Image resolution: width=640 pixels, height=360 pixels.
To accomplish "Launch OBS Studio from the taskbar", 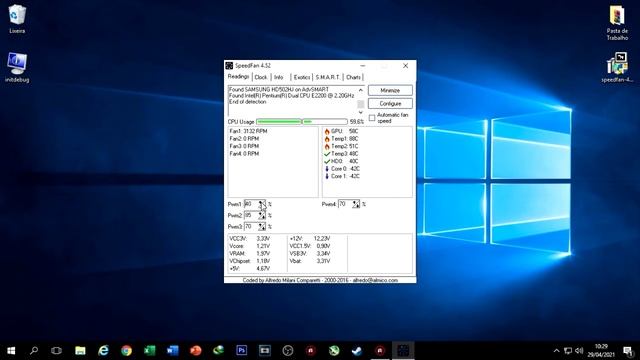I will coord(288,351).
